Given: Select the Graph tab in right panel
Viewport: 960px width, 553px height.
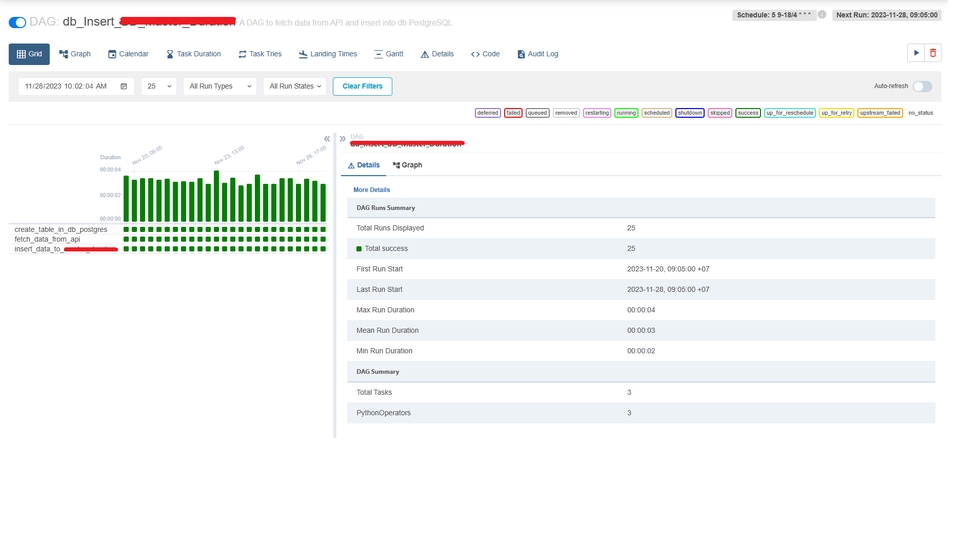Looking at the screenshot, I should 407,165.
